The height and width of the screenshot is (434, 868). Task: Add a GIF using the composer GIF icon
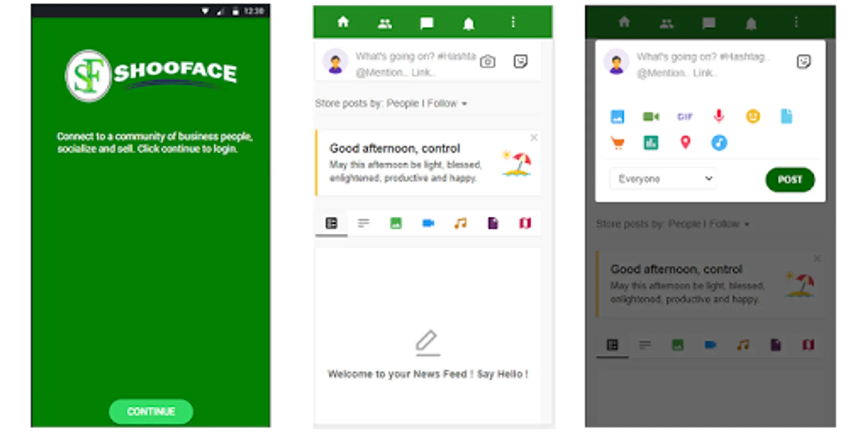(685, 116)
